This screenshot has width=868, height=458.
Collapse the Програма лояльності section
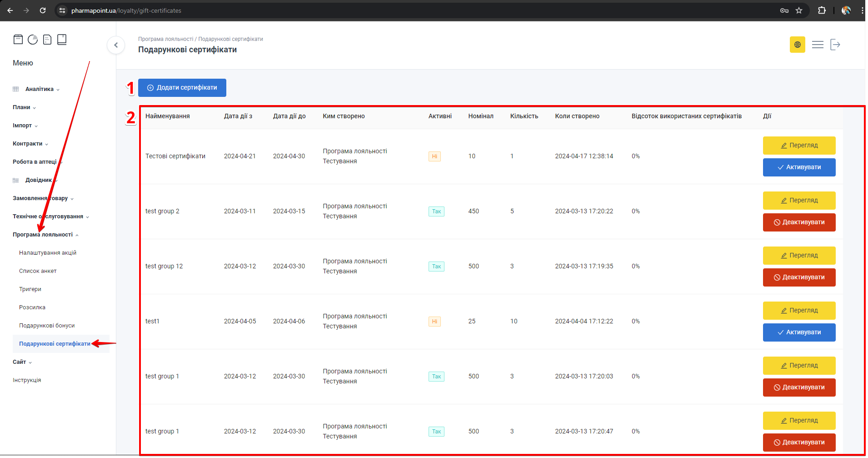tap(43, 235)
